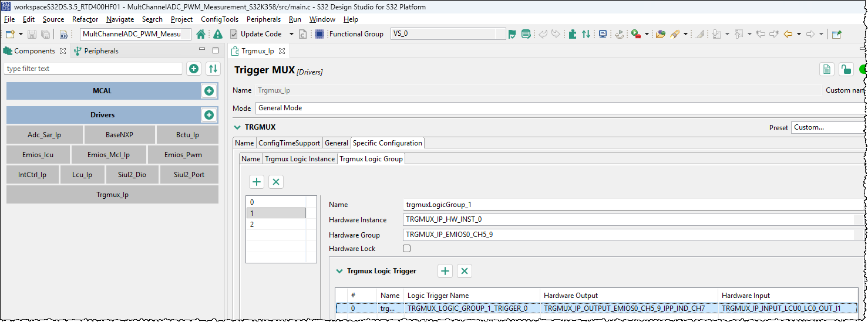Viewport: 868px width, 322px height.
Task: Open the Window menu
Action: [x=322, y=19]
